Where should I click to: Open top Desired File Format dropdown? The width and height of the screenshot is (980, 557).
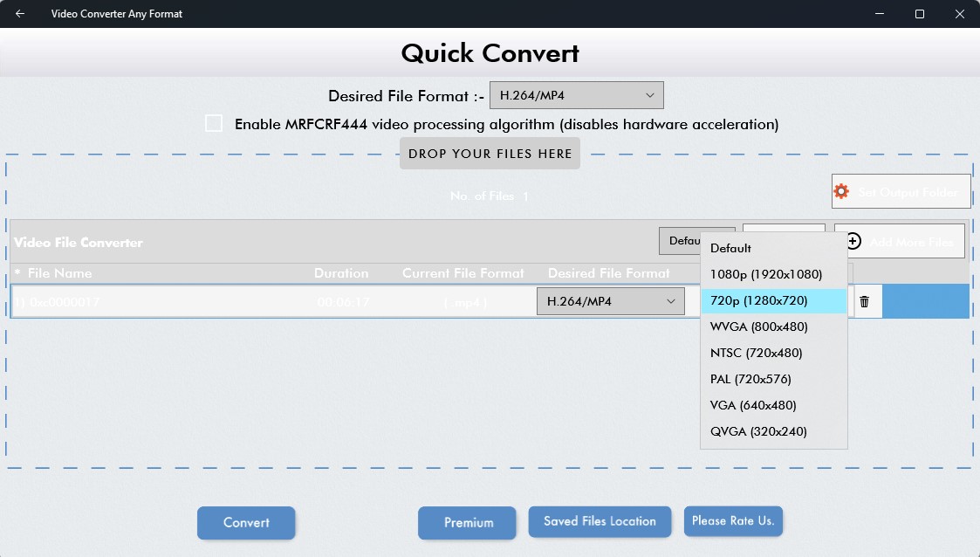(x=576, y=95)
